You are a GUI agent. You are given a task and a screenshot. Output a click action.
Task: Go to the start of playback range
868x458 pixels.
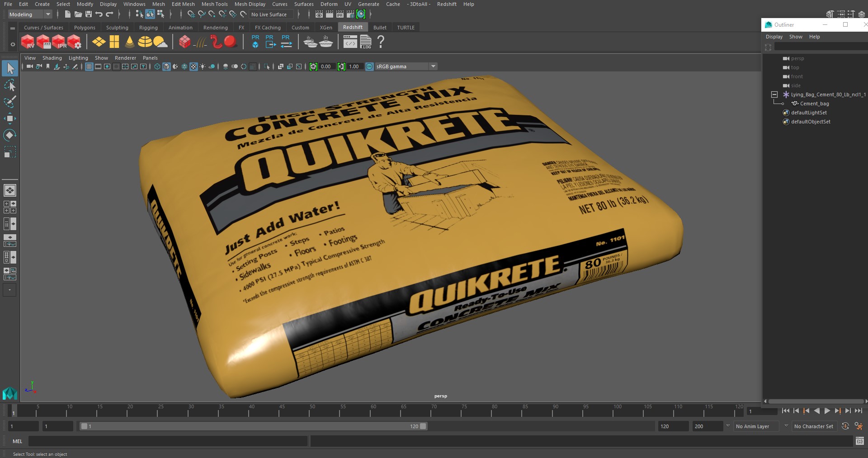click(786, 411)
